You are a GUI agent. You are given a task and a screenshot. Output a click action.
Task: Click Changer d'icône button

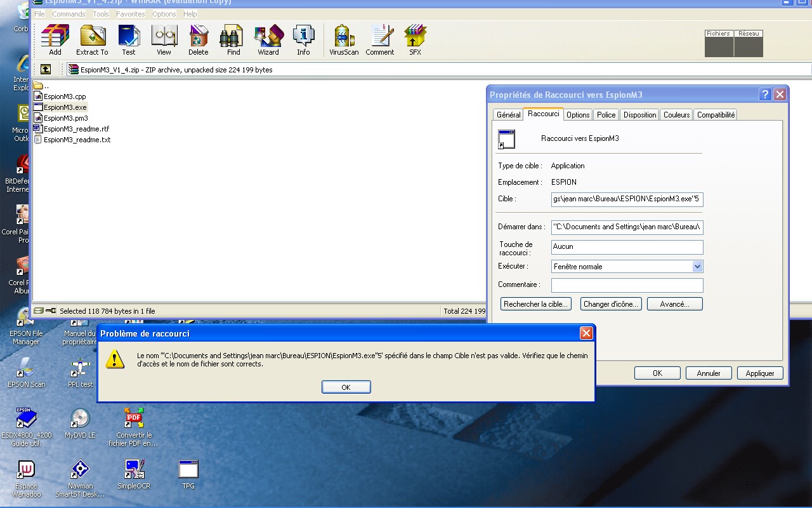tap(611, 304)
